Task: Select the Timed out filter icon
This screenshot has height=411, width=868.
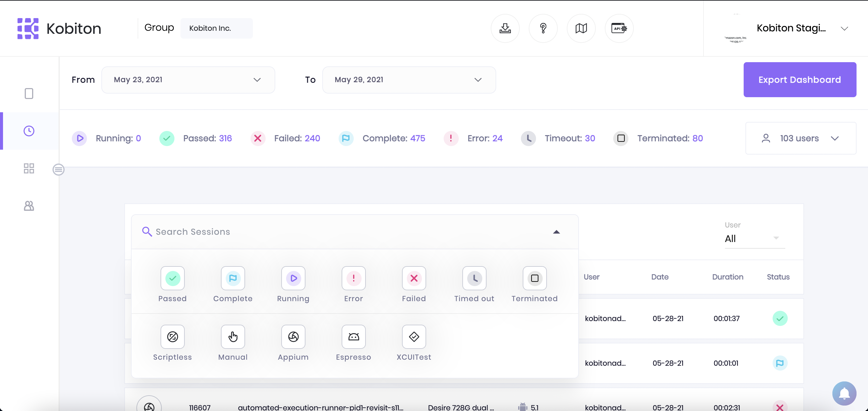Action: point(474,278)
